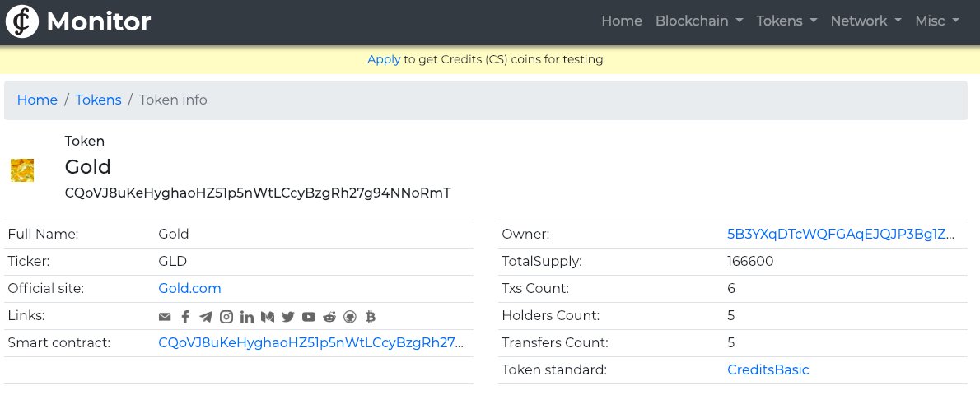
Task: Click the token address below the Gold heading
Action: pos(258,193)
